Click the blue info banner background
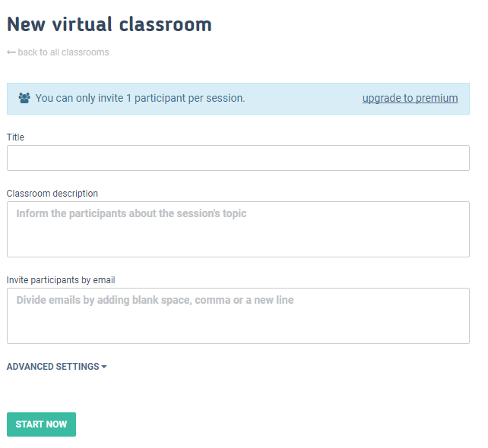488x448 pixels. [x=303, y=99]
